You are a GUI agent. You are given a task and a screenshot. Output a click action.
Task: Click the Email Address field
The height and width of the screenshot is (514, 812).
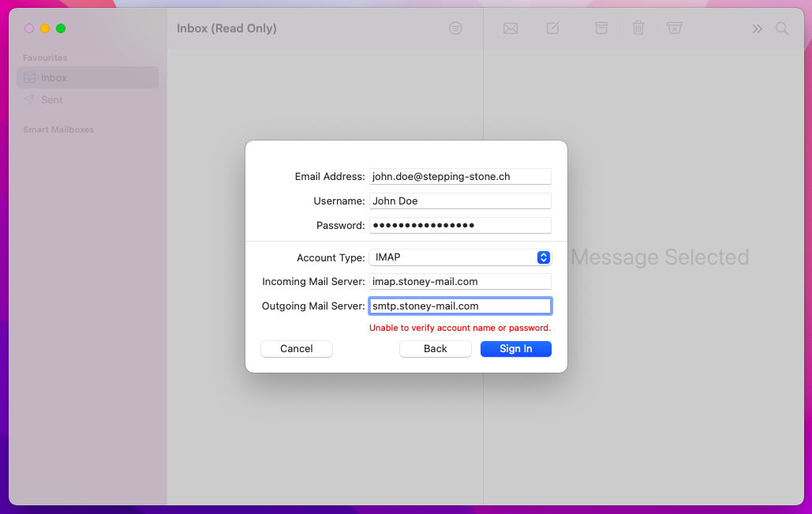coord(460,177)
